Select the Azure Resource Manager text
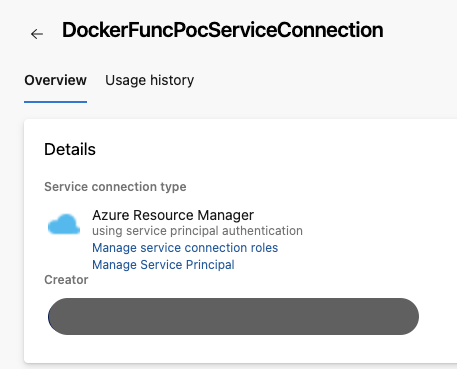The height and width of the screenshot is (369, 457). pos(173,215)
